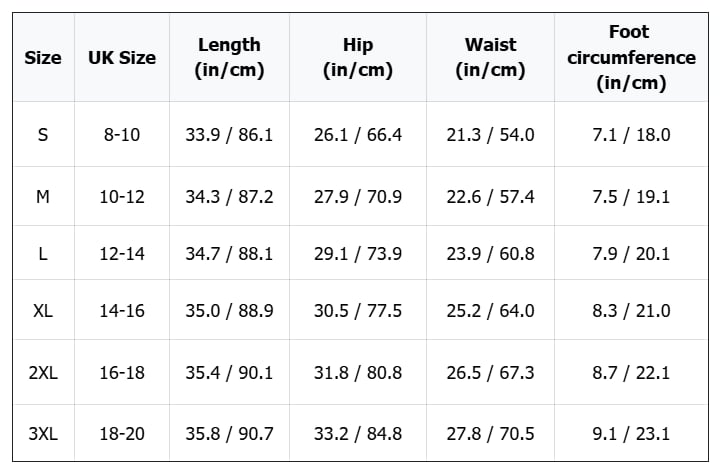Image resolution: width=721 pixels, height=474 pixels.
Task: Select the M size row label
Action: coord(43,197)
